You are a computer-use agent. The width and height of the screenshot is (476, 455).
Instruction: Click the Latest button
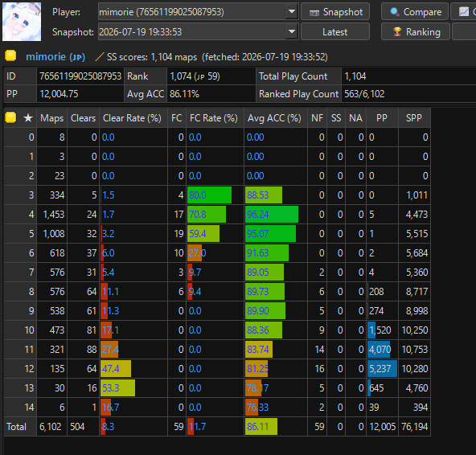335,31
